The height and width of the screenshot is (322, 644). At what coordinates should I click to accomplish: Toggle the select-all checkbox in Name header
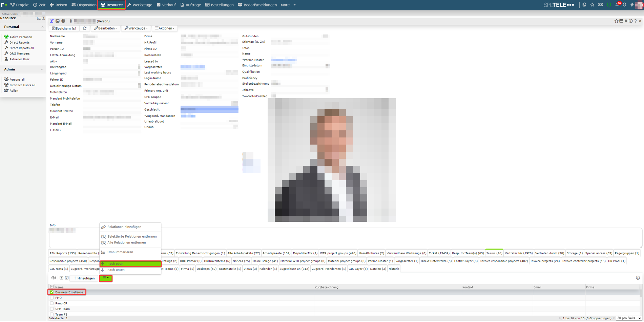coord(52,287)
